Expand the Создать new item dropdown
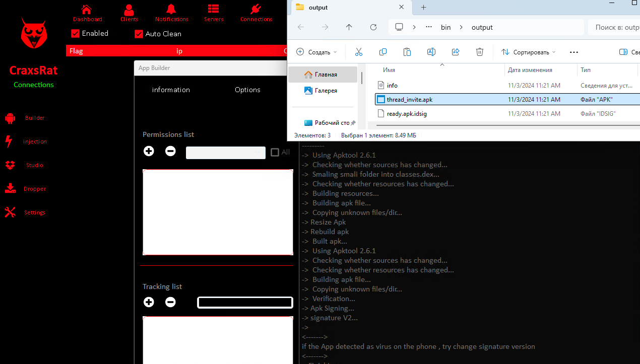 tap(316, 52)
